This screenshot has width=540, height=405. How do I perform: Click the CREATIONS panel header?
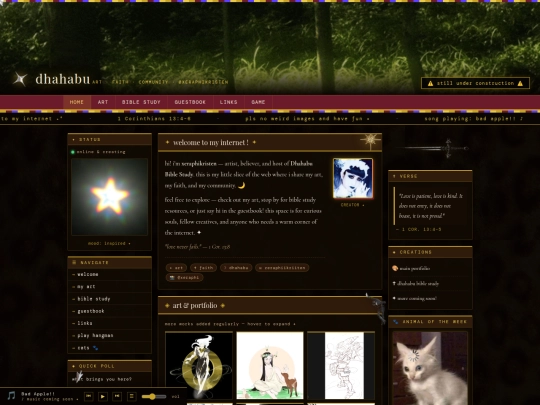[430, 252]
